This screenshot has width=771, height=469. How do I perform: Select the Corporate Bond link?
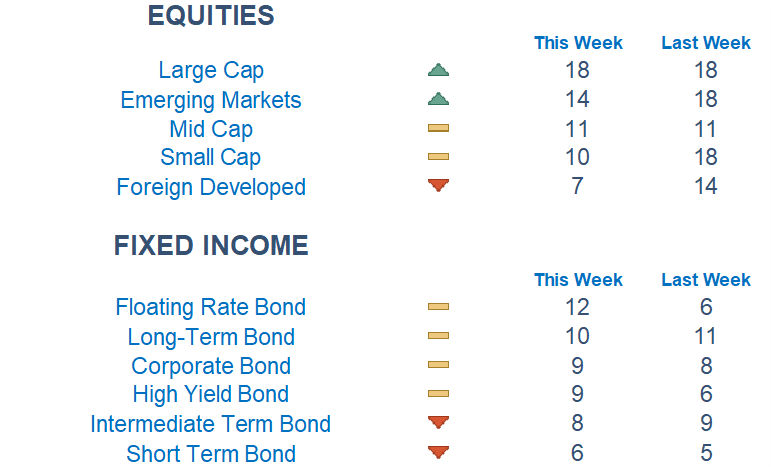(211, 366)
